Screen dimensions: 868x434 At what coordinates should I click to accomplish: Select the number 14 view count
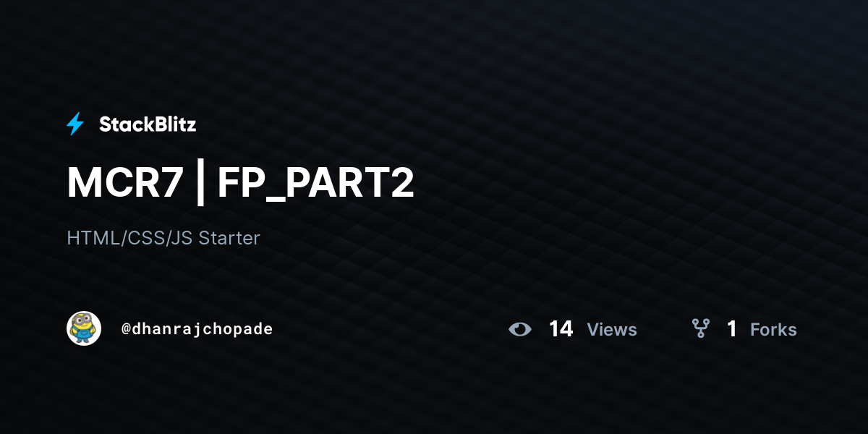point(561,329)
